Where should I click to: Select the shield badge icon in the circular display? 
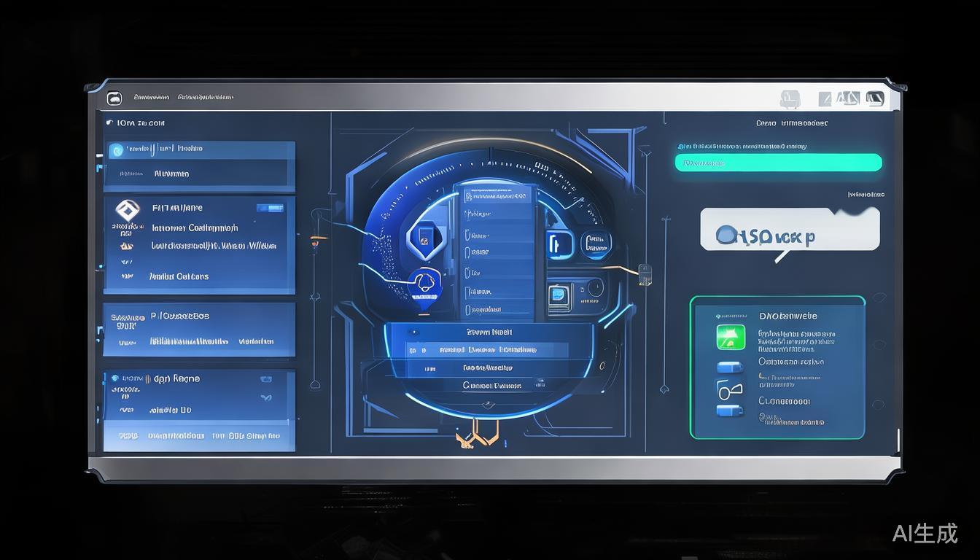[422, 236]
